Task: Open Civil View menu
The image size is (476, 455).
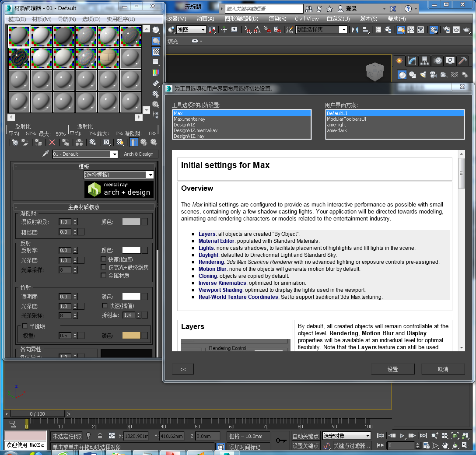Action: [x=307, y=19]
